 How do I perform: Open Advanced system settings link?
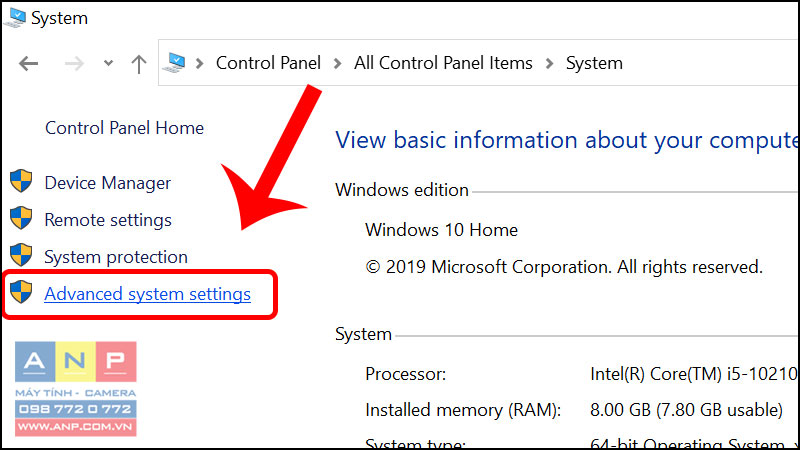pyautogui.click(x=147, y=294)
